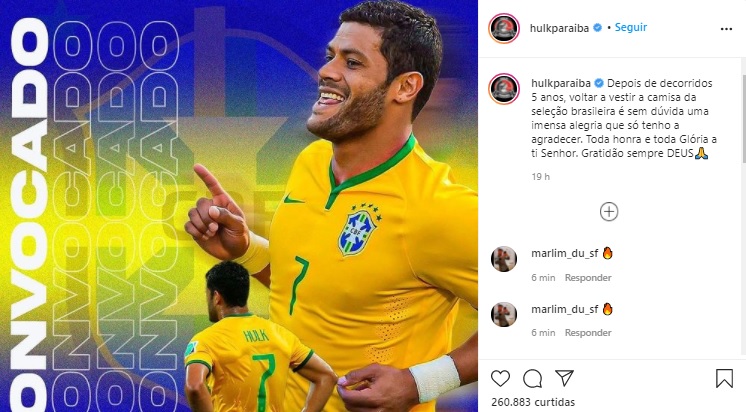746x412 pixels.
Task: Like the post with heart icon
Action: click(500, 379)
